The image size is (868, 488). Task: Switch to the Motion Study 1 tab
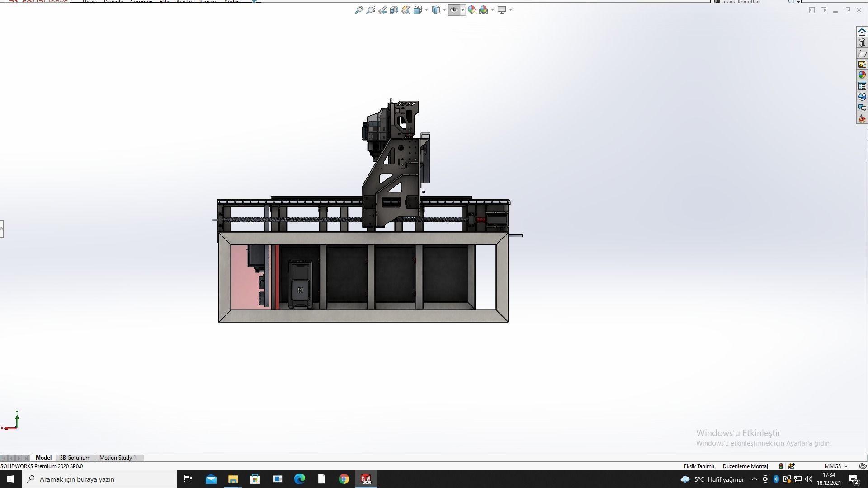tap(118, 458)
